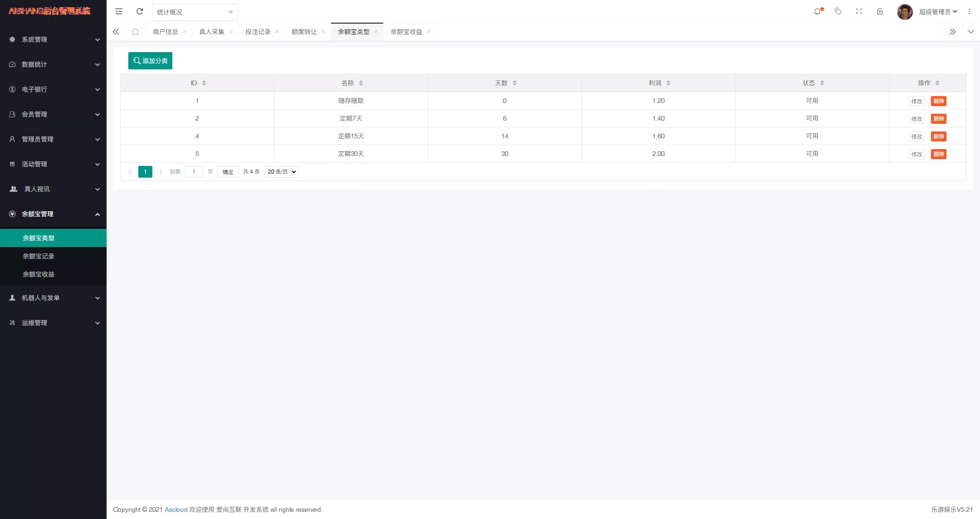The height and width of the screenshot is (519, 980).
Task: Click the ID column sort arrows
Action: 204,83
